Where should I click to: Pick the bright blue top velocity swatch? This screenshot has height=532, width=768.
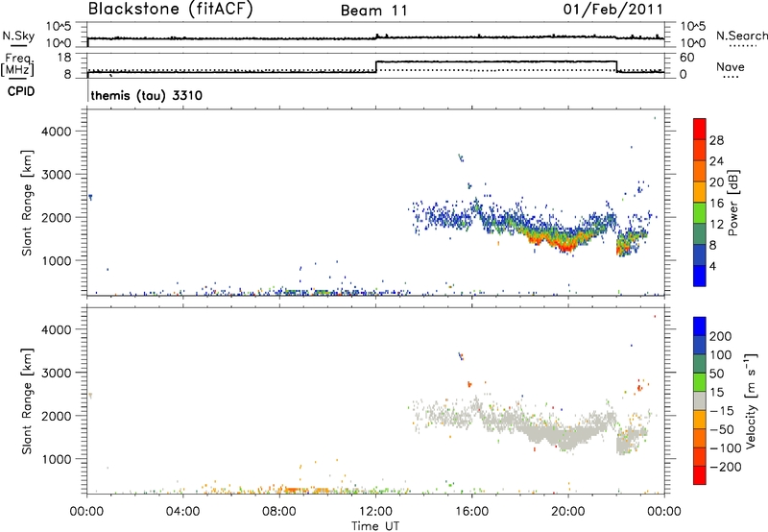(x=700, y=326)
